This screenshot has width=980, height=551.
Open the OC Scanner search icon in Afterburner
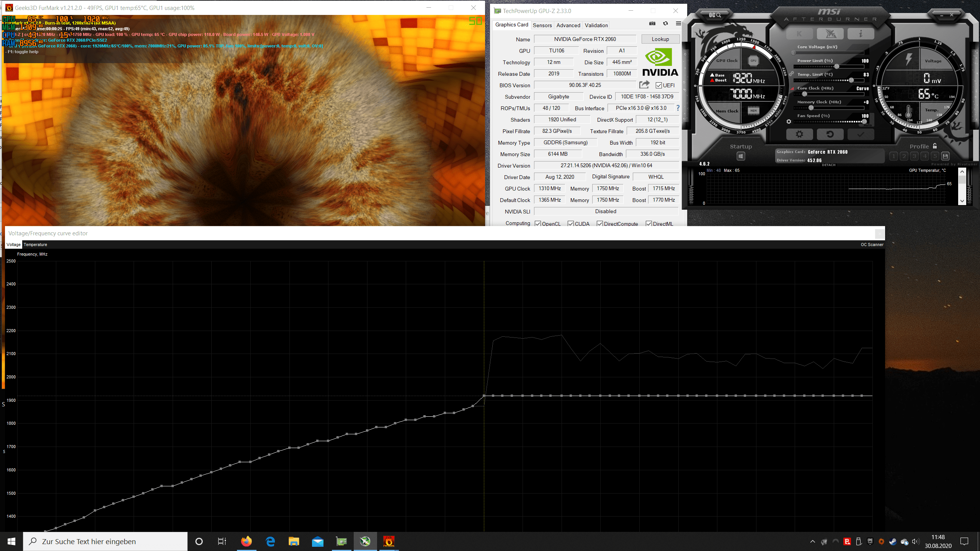pyautogui.click(x=715, y=15)
